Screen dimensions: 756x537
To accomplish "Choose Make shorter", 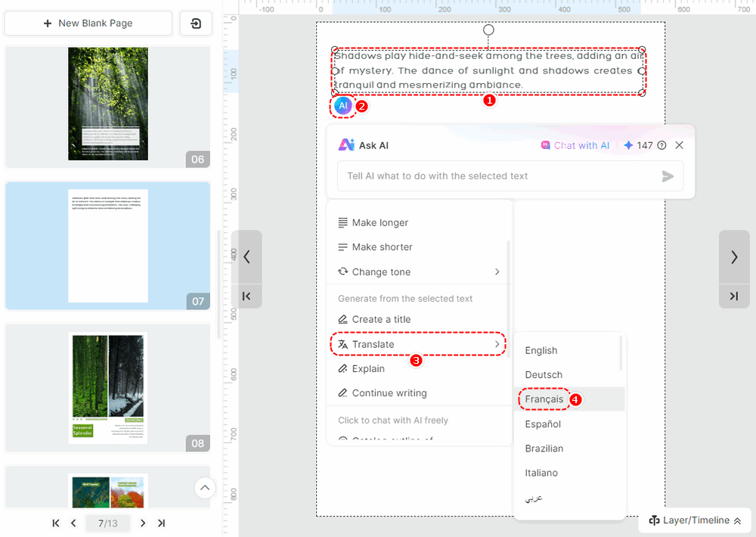I will point(417,247).
